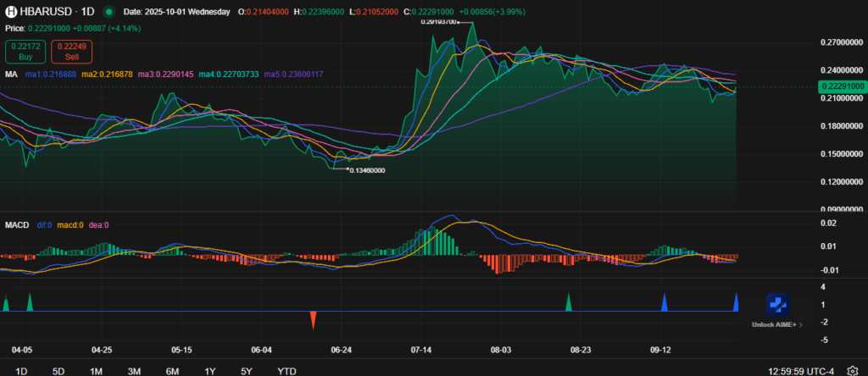Switch to the 1M time range
The image size is (868, 376).
pos(96,371)
